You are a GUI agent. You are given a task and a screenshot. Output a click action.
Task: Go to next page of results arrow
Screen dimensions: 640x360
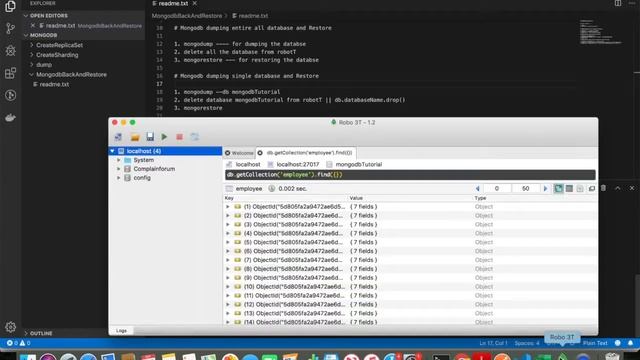(x=545, y=189)
